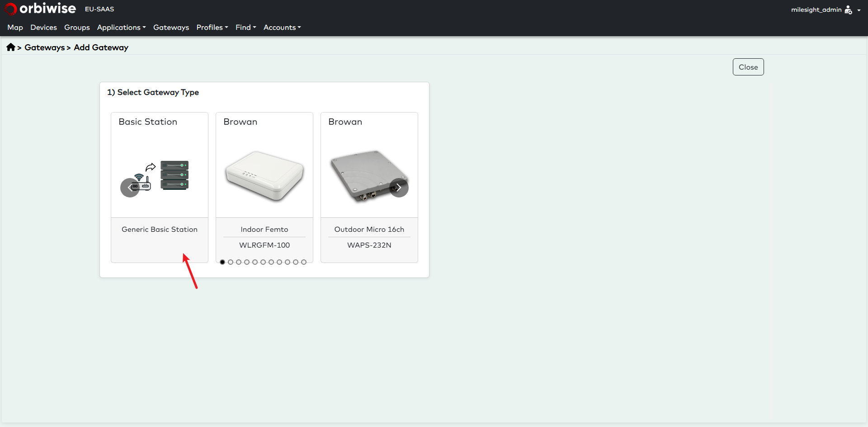Expand the Applications dropdown menu

pos(121,28)
